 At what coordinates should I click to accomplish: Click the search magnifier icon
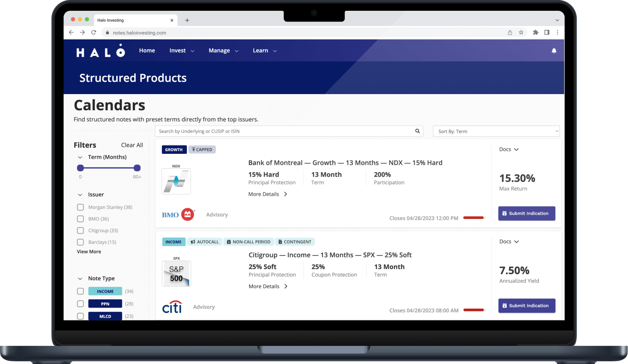(418, 131)
